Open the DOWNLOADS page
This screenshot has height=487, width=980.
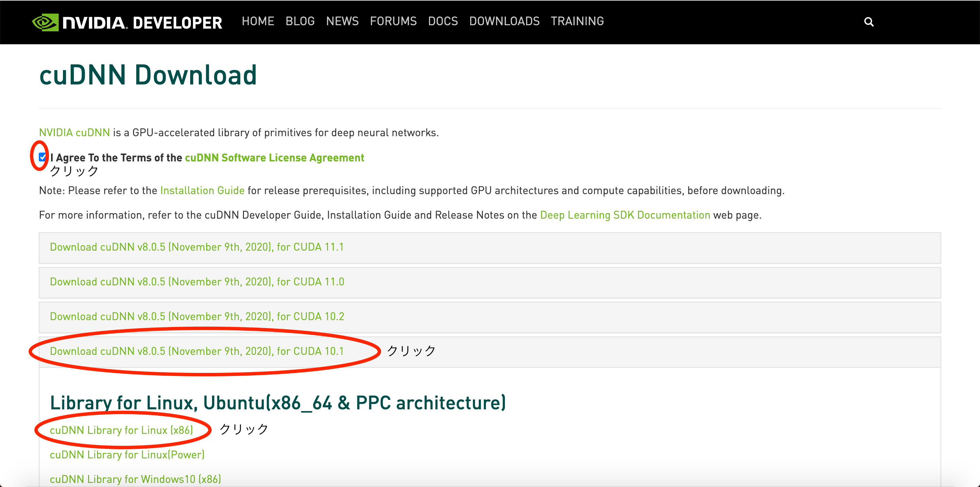coord(504,21)
